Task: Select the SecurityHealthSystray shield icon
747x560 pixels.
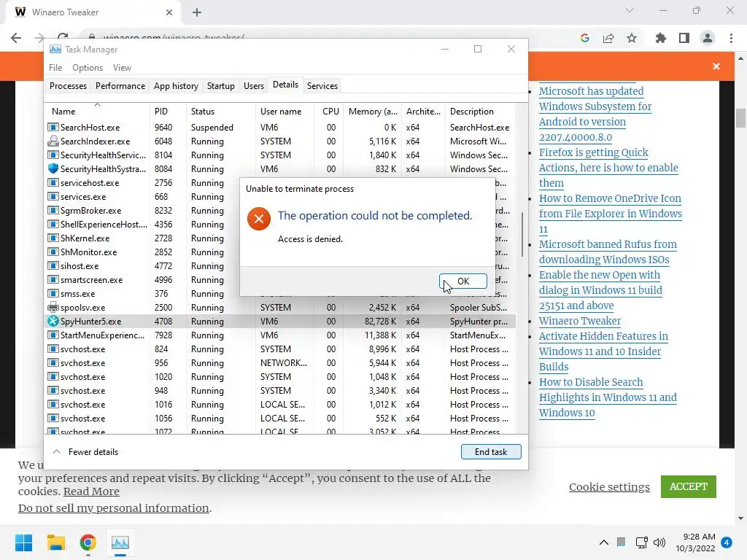Action: [53, 168]
